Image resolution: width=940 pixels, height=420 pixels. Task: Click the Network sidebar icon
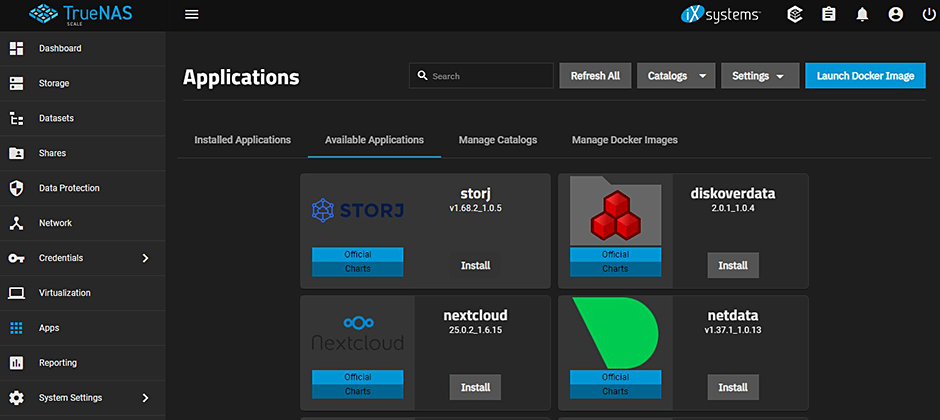coord(16,223)
